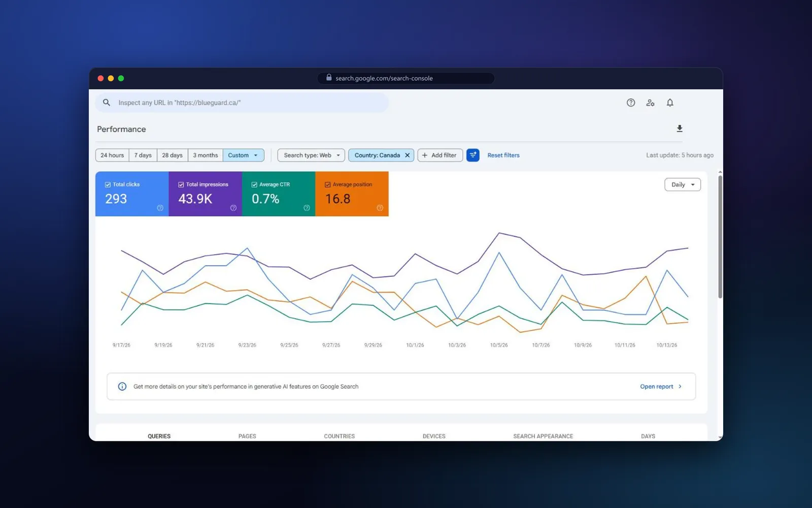Click help icon on Average position card
The width and height of the screenshot is (812, 508).
(x=380, y=208)
